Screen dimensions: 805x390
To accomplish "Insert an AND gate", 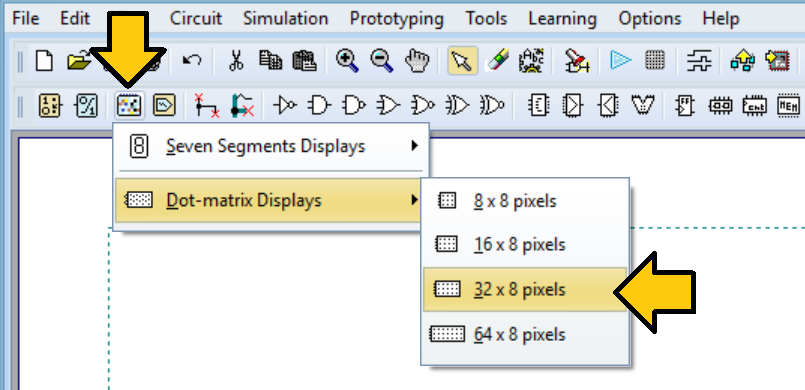I will click(319, 106).
